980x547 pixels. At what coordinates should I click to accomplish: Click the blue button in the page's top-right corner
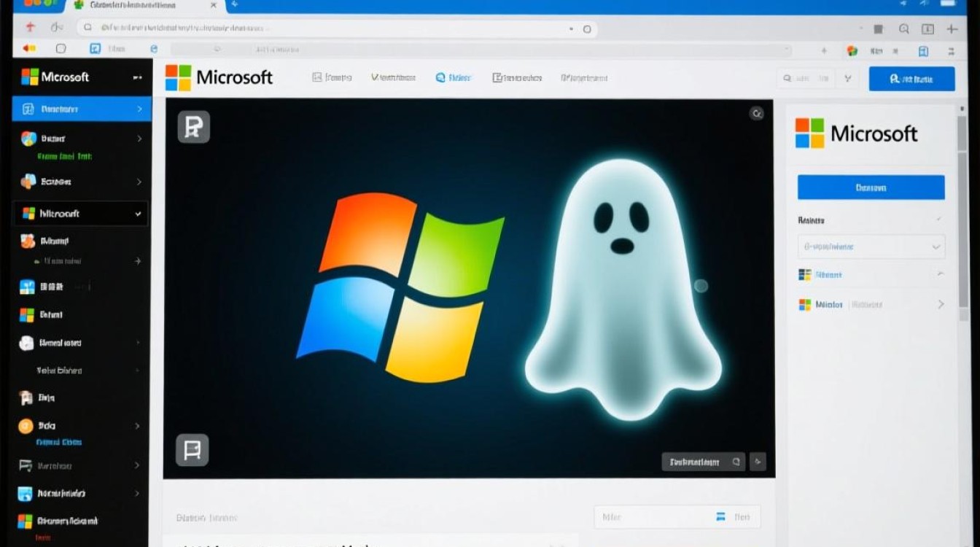[911, 79]
